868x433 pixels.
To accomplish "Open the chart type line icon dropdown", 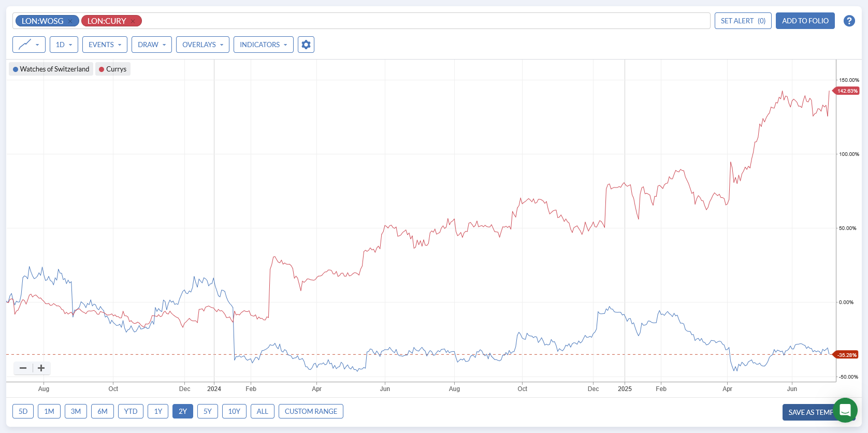I will click(x=29, y=45).
